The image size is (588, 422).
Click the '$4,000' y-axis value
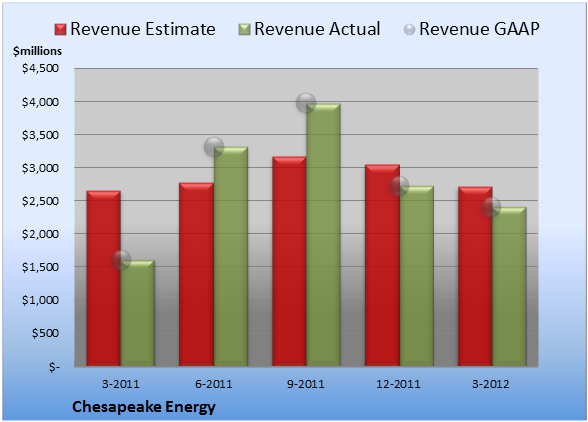pos(40,102)
